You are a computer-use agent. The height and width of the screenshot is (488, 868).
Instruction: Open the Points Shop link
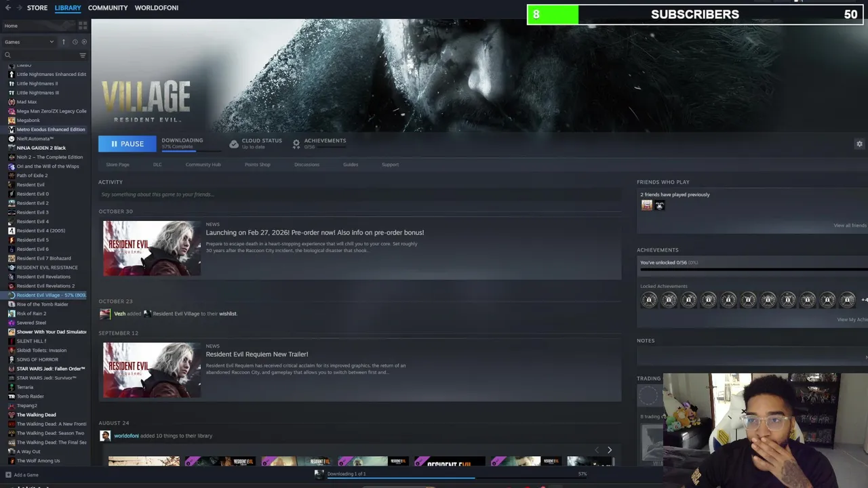(x=257, y=165)
